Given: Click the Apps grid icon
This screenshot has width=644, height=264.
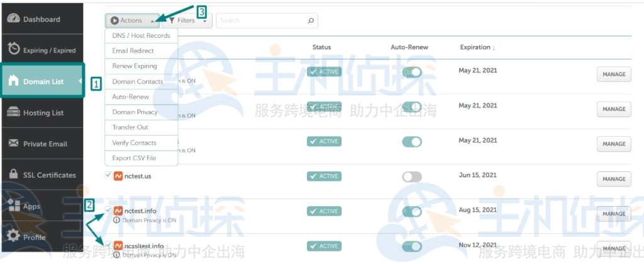Looking at the screenshot, I should 14,205.
